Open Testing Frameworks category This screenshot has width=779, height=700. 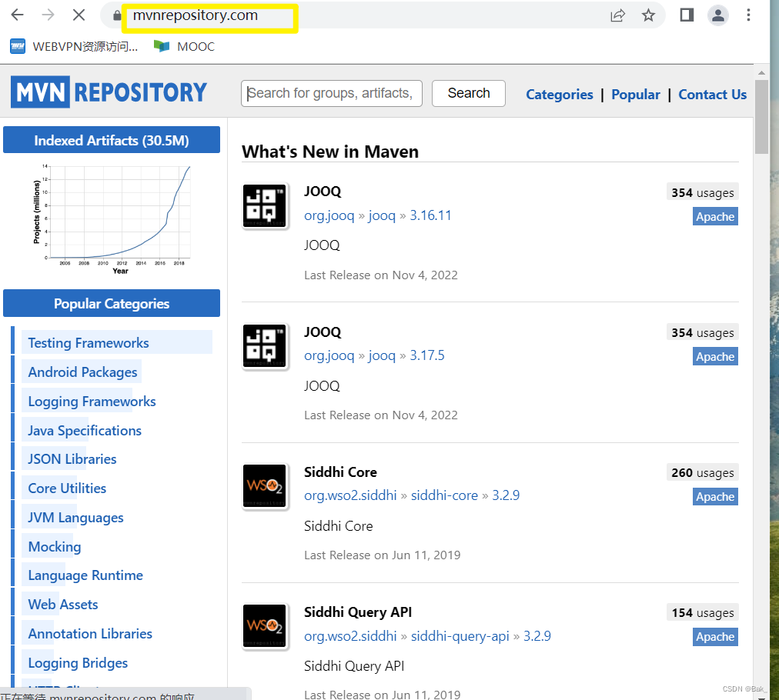click(89, 343)
